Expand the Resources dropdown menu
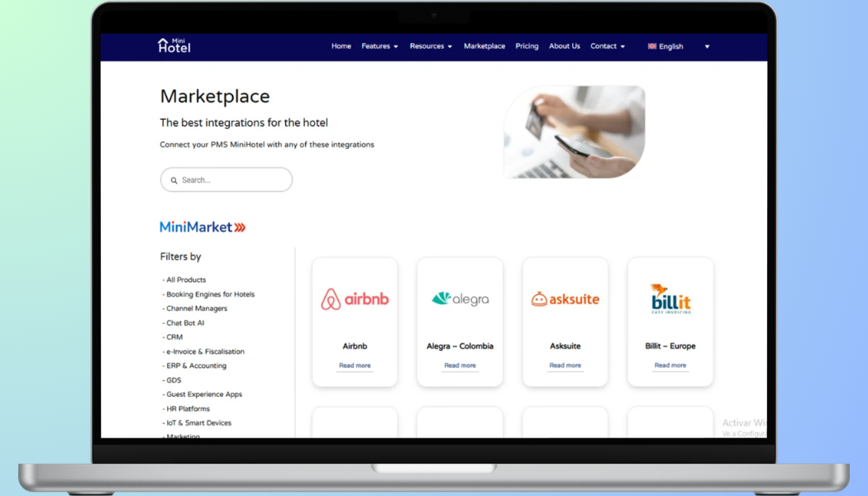The height and width of the screenshot is (496, 868). click(431, 46)
